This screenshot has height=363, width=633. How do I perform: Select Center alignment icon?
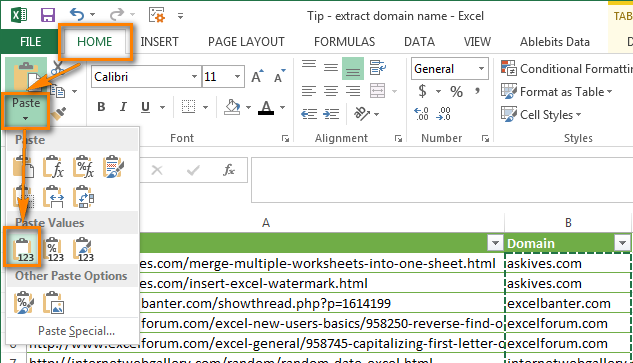[331, 91]
